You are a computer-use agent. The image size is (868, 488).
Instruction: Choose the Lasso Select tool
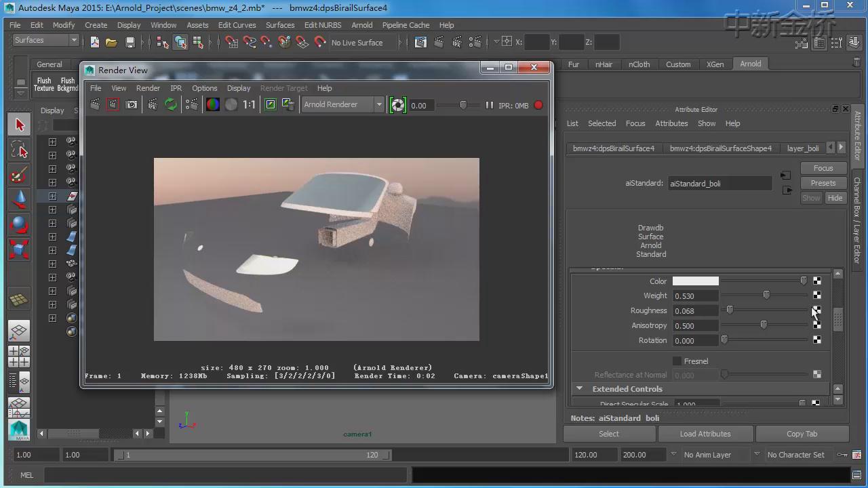[19, 149]
